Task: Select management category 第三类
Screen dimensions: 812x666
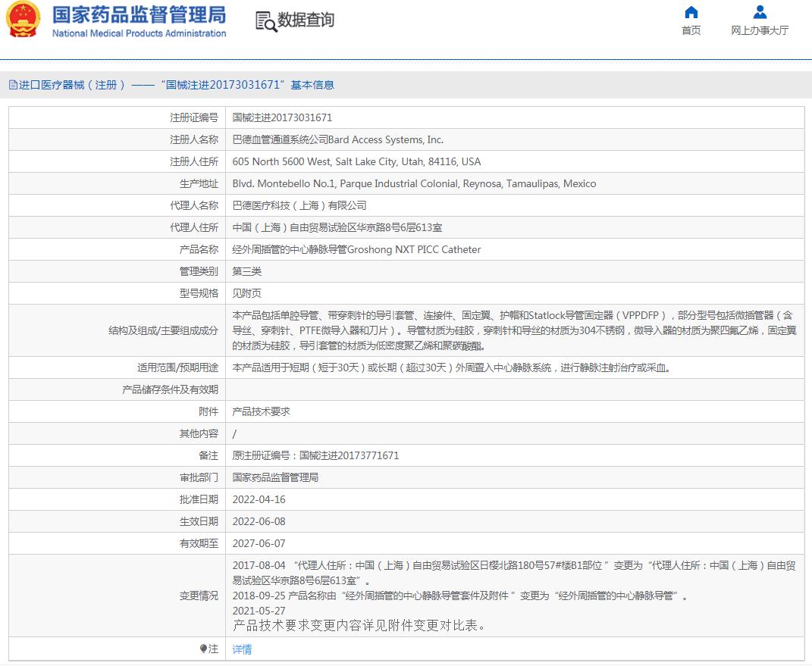Action: click(246, 272)
